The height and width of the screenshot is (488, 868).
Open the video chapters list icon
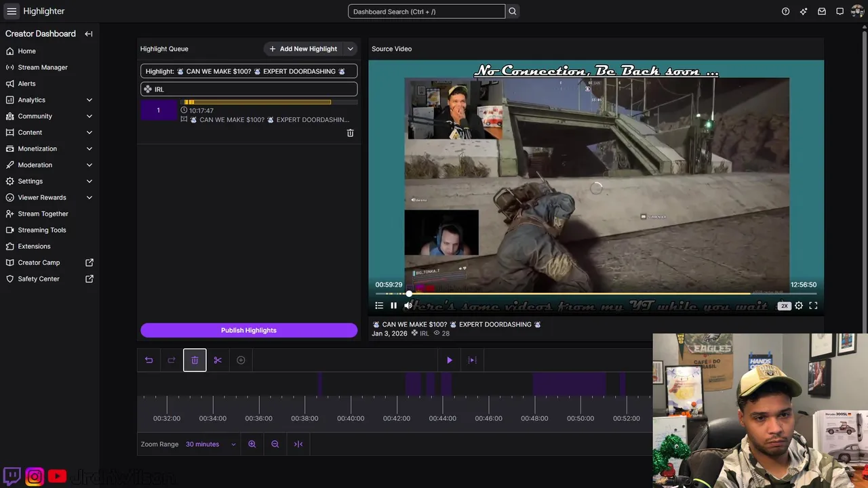click(x=379, y=306)
